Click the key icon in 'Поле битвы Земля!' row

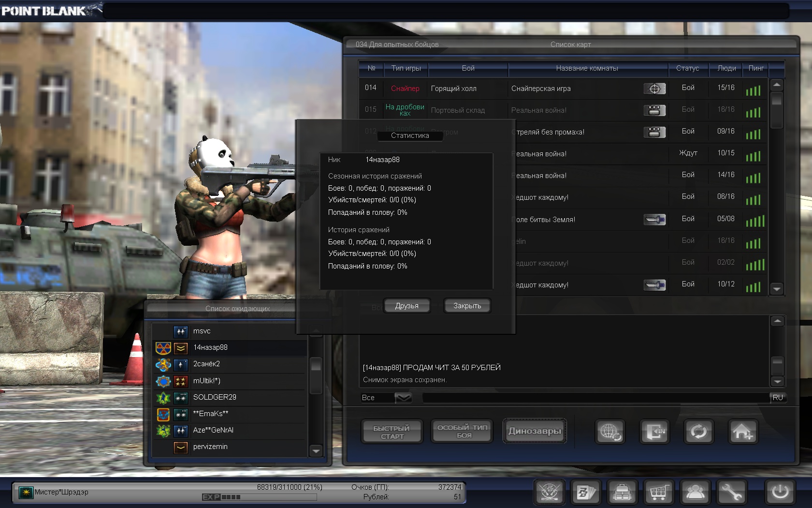655,220
